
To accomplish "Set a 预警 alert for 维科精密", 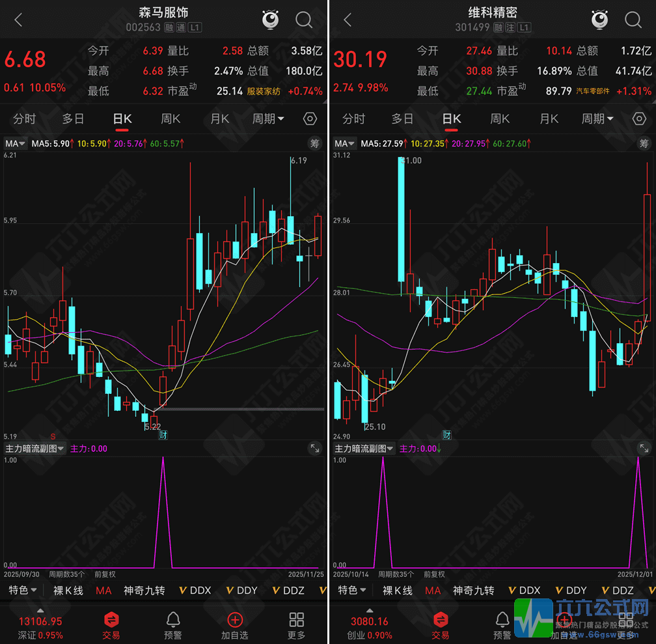I will 502,626.
